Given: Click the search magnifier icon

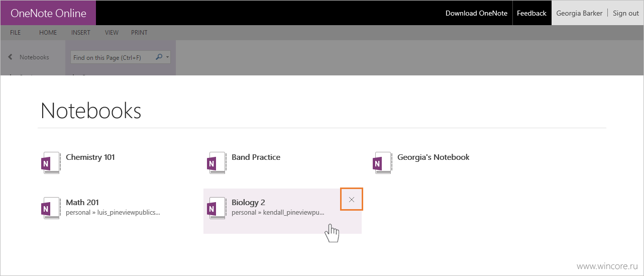Looking at the screenshot, I should point(159,57).
